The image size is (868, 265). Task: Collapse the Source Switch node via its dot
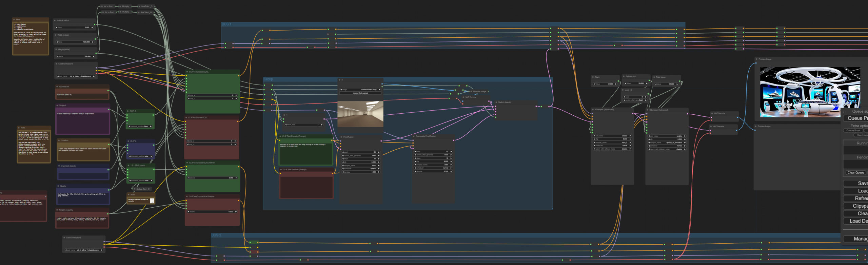pos(55,21)
